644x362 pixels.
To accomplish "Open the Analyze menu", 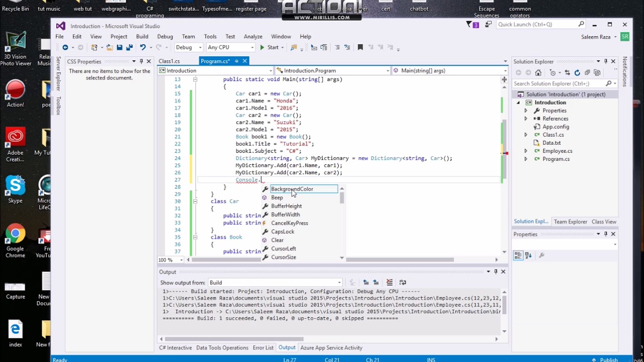I will click(x=253, y=37).
